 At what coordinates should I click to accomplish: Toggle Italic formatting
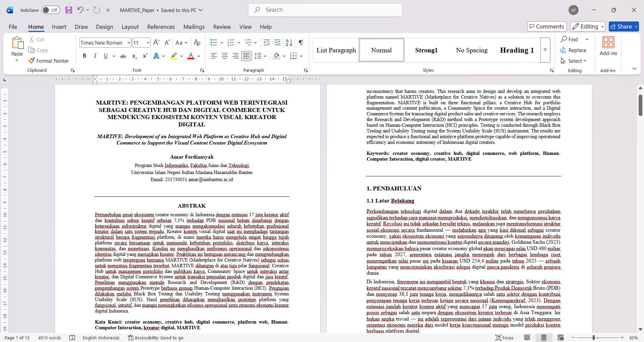pyautogui.click(x=95, y=56)
